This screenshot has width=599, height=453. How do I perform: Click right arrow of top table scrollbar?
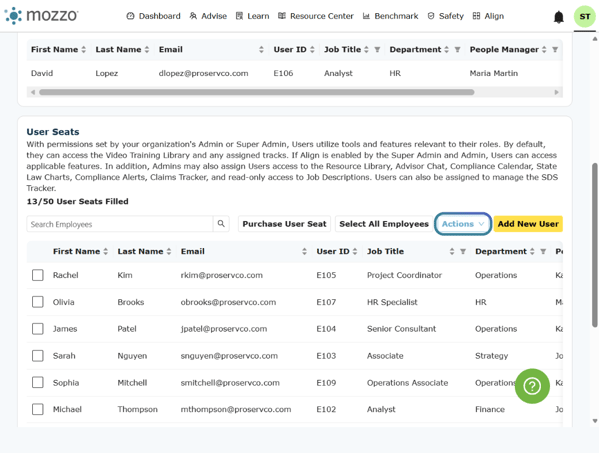556,92
